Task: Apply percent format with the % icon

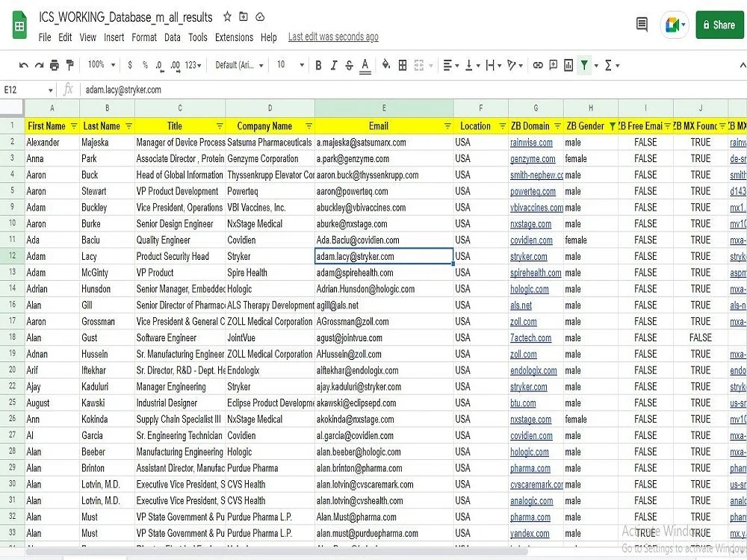Action: tap(145, 65)
